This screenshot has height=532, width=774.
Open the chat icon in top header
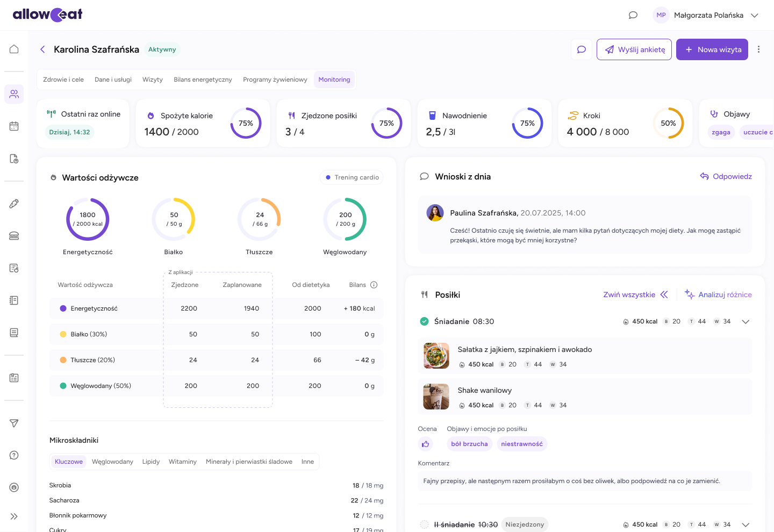[633, 15]
